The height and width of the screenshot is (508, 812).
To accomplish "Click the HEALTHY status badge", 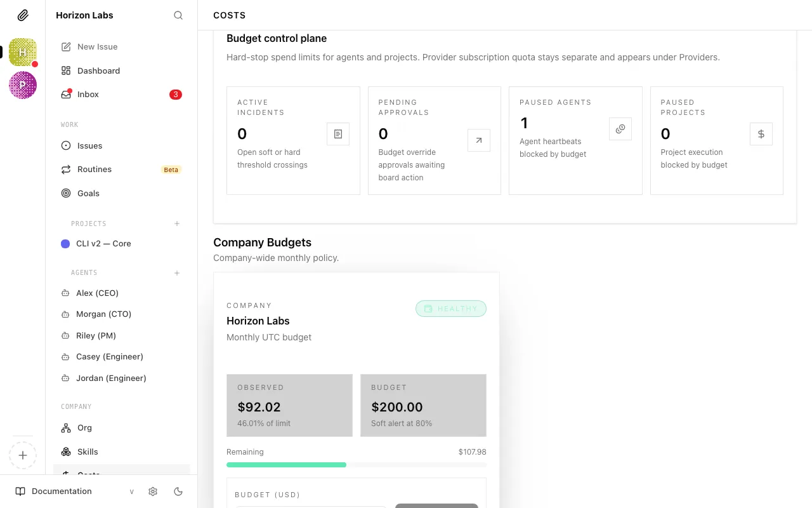I will [451, 309].
